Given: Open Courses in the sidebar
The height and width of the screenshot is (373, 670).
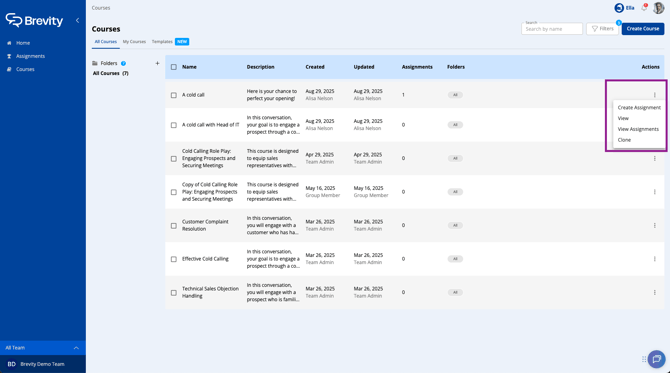Looking at the screenshot, I should pos(25,69).
